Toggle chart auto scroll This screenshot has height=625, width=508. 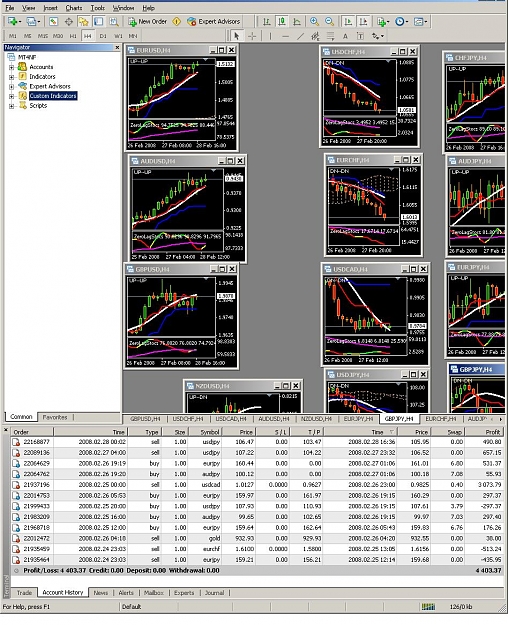click(x=348, y=22)
